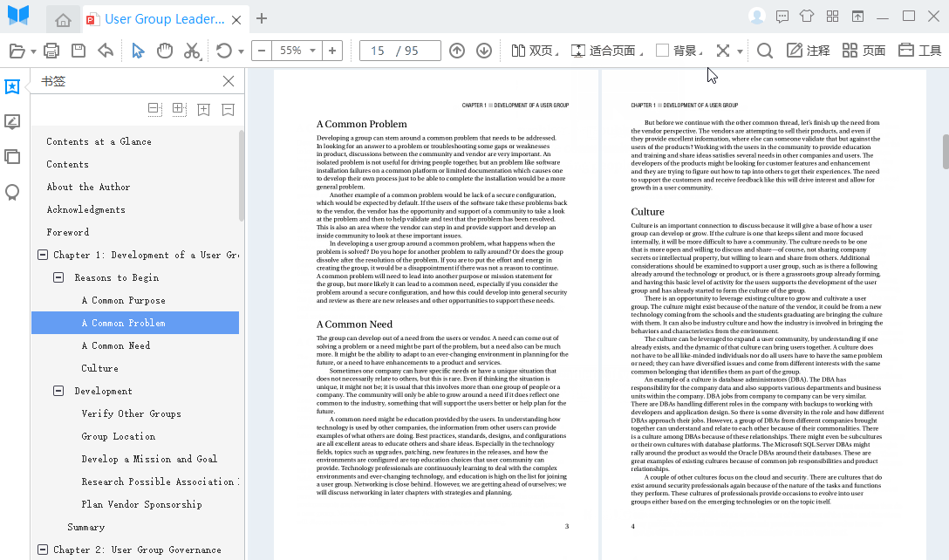Screen dimensions: 949x560
Task: Collapse Chapter 2 User Group Governance node
Action: [43, 550]
